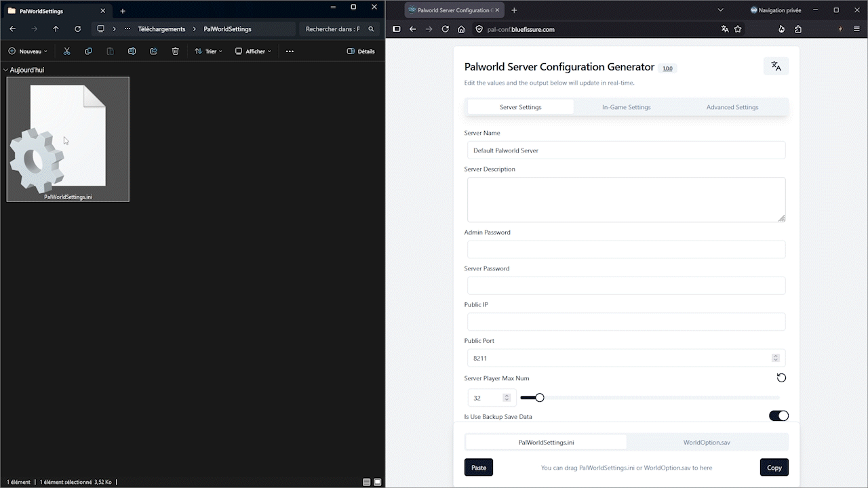Click the Cut scissors icon in Explorer

pos(66,52)
